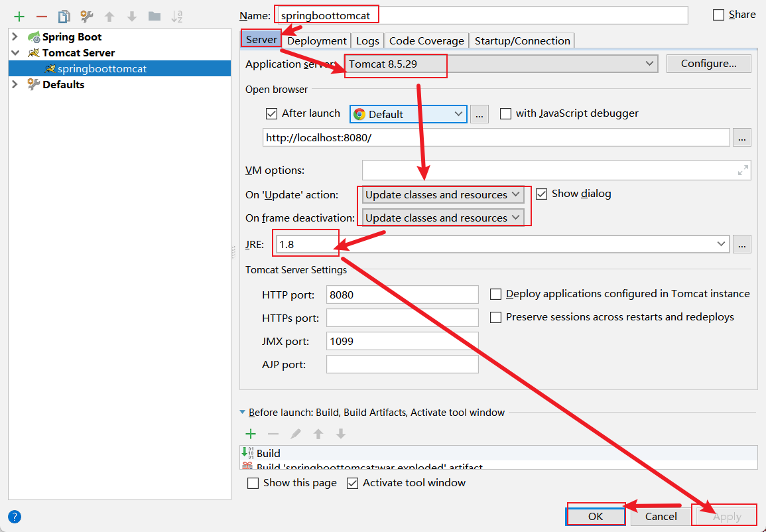Screen dimensions: 766x532
Task: Click the Spring Boot leaf icon
Action: coord(34,37)
